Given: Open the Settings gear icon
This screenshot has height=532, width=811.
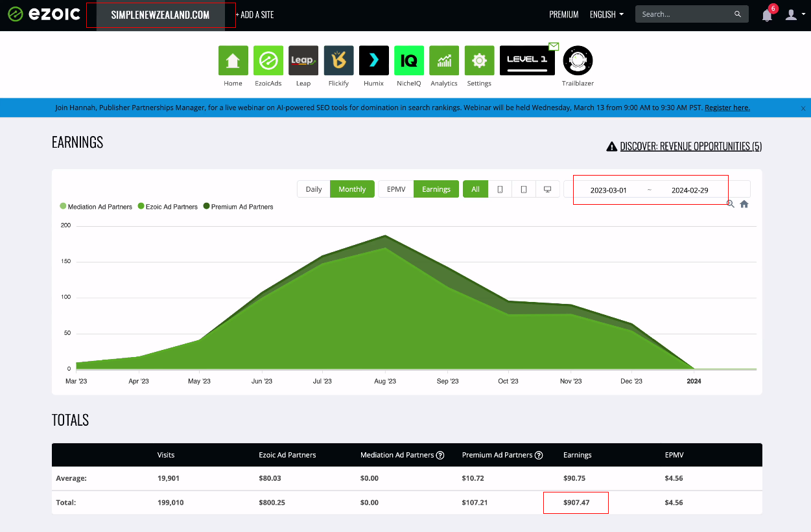Looking at the screenshot, I should pos(479,60).
